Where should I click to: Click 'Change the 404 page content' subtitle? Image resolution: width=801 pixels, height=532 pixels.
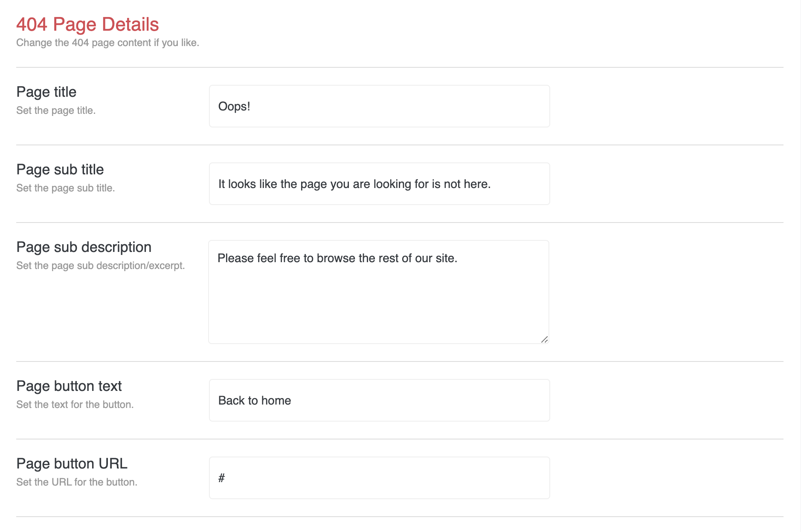click(x=107, y=43)
